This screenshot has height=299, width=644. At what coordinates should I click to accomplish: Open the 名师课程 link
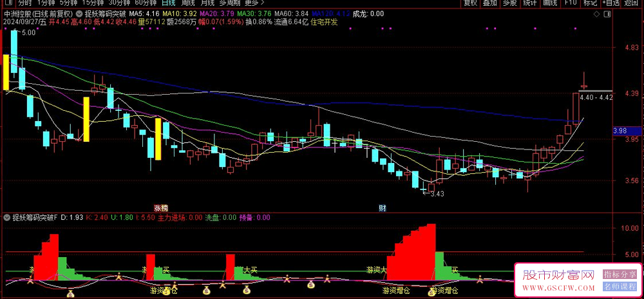click(620, 285)
